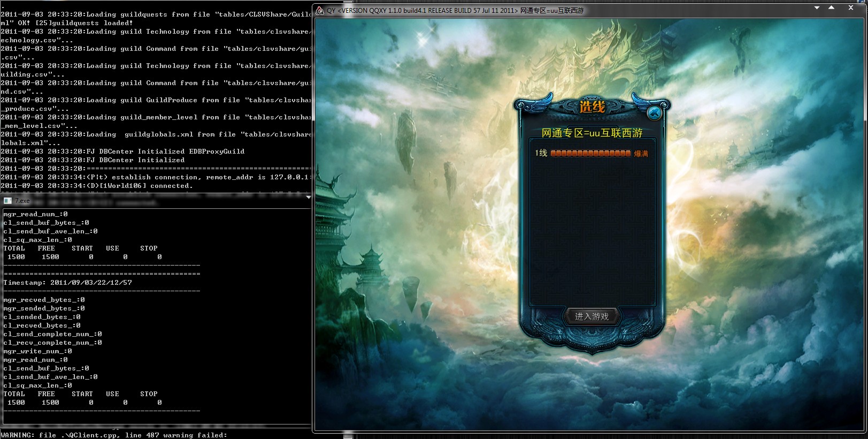
Task: Click the 网通专区=uu互联西游 server name heading
Action: pyautogui.click(x=592, y=133)
